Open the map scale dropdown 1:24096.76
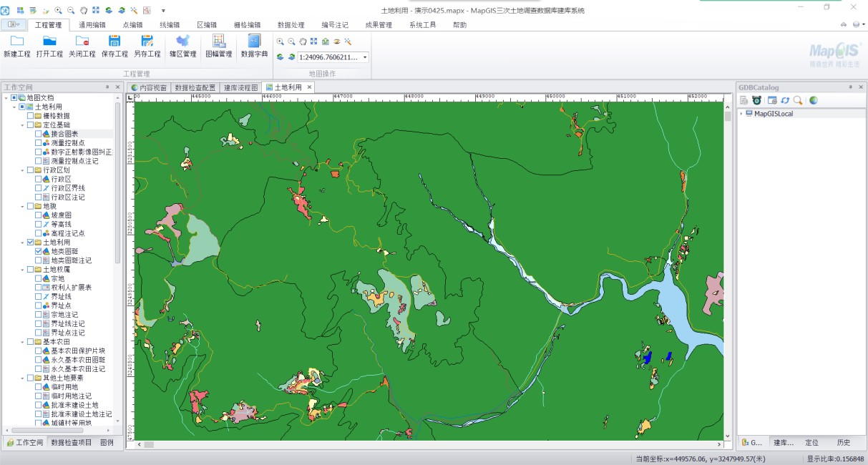The image size is (868, 465). click(365, 57)
